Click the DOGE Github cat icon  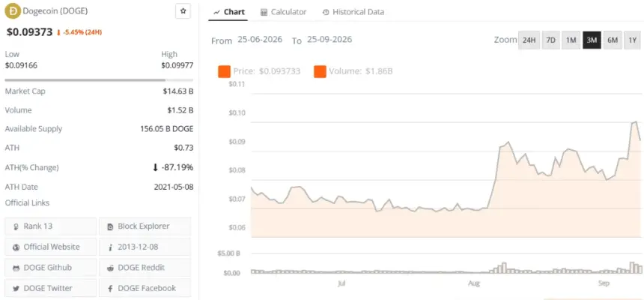tap(16, 268)
